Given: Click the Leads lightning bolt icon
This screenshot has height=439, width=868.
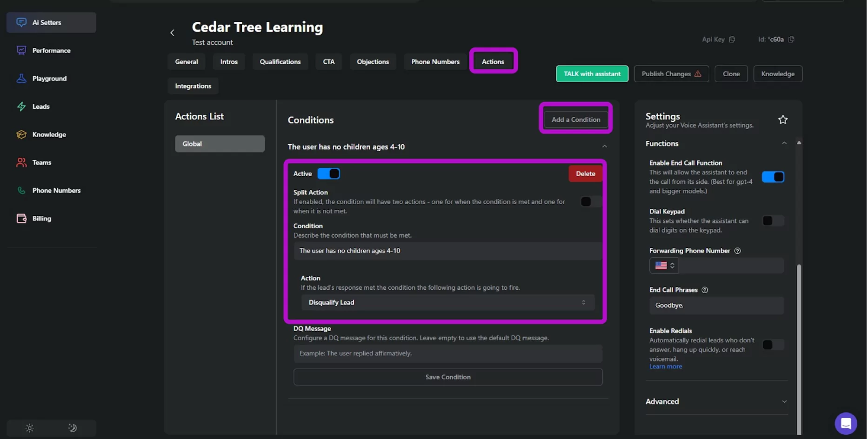Looking at the screenshot, I should click(21, 106).
